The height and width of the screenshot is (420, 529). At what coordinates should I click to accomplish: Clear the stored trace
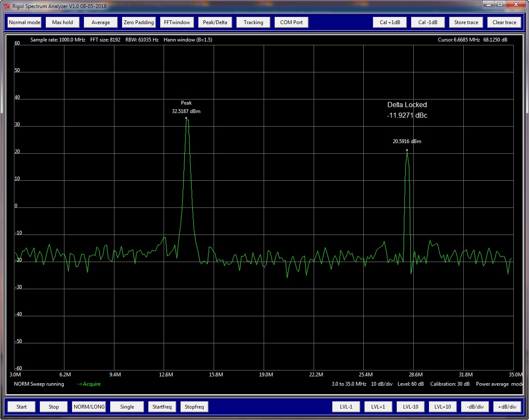[x=504, y=22]
